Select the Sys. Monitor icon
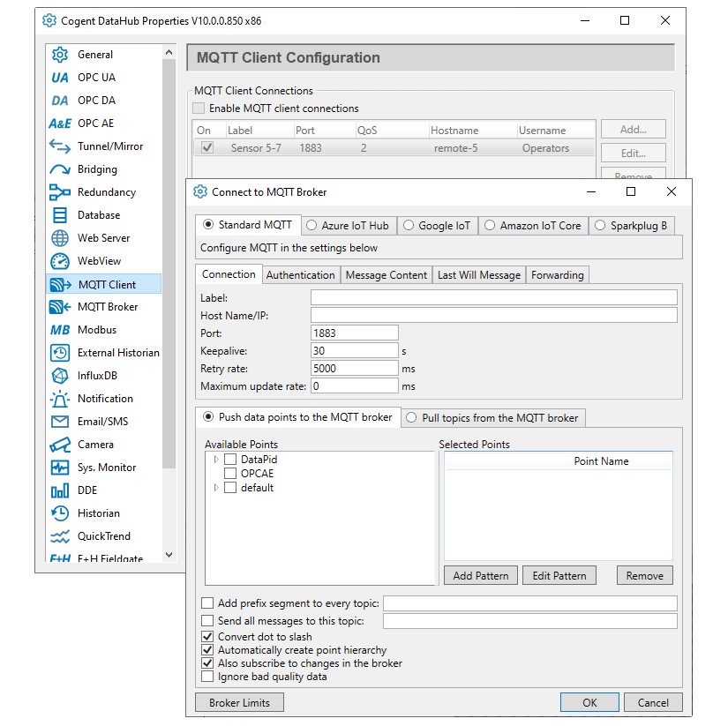Image resolution: width=728 pixels, height=726 pixels. (60, 468)
